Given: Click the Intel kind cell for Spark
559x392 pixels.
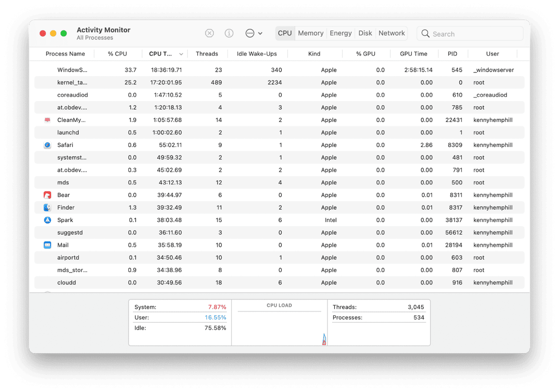Looking at the screenshot, I should (331, 220).
